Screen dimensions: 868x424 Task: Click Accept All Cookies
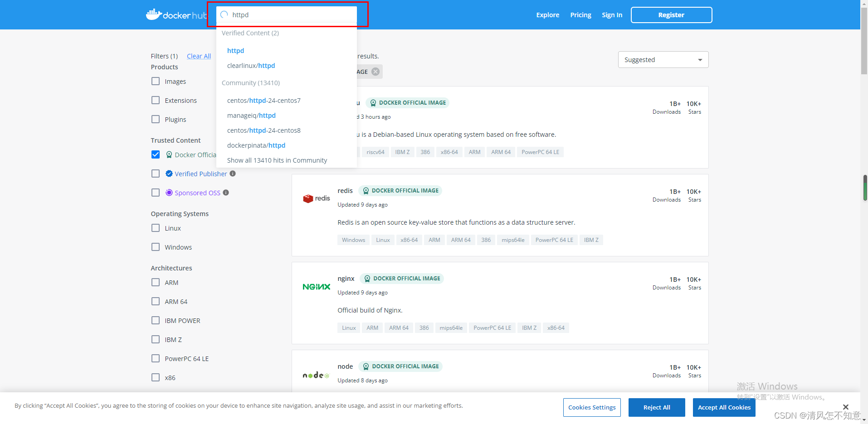pos(724,407)
